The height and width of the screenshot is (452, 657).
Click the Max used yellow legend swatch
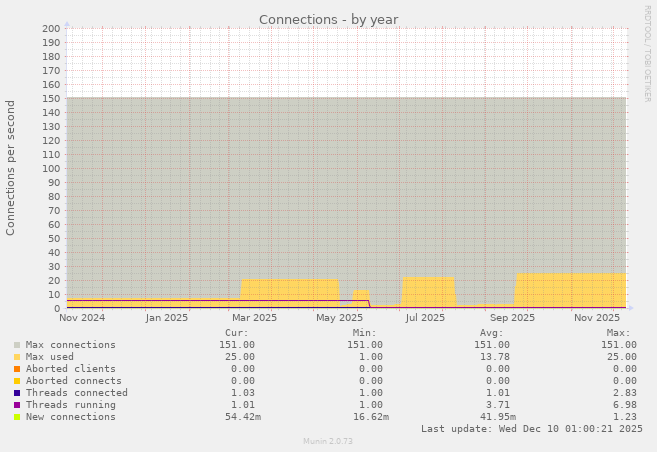pos(17,357)
